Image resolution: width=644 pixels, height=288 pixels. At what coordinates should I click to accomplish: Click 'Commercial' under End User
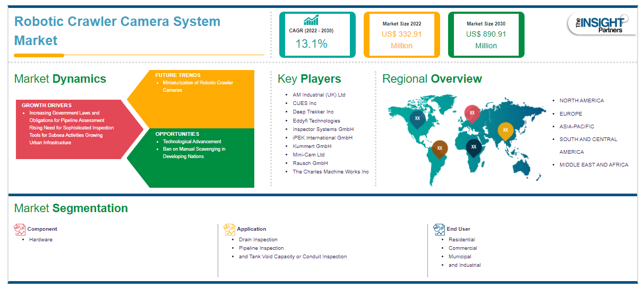pyautogui.click(x=463, y=248)
